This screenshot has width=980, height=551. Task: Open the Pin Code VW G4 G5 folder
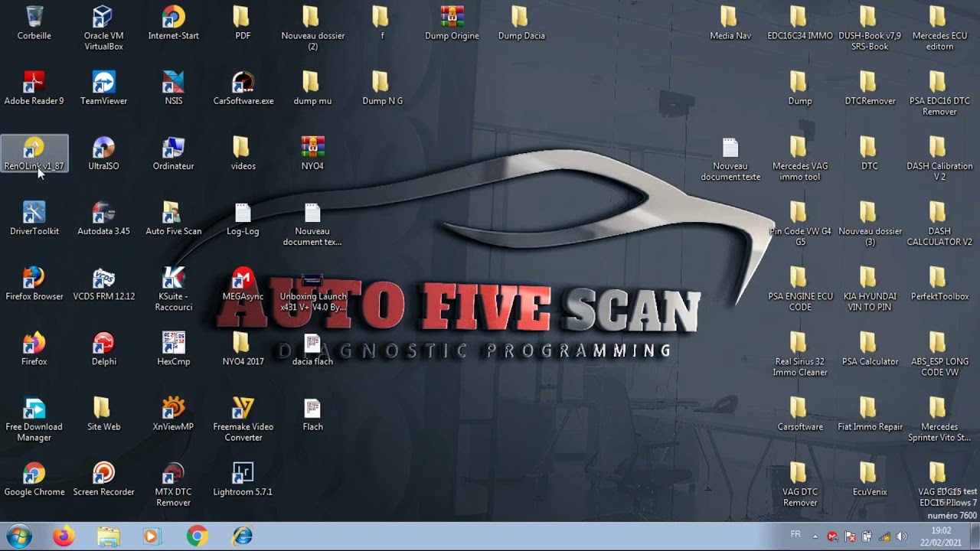click(x=800, y=223)
